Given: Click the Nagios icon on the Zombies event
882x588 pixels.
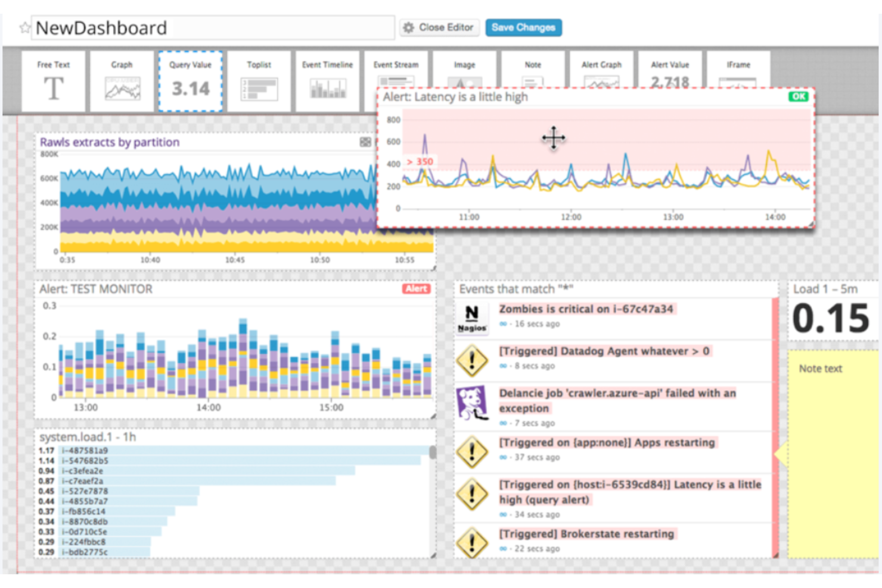Looking at the screenshot, I should 472,317.
